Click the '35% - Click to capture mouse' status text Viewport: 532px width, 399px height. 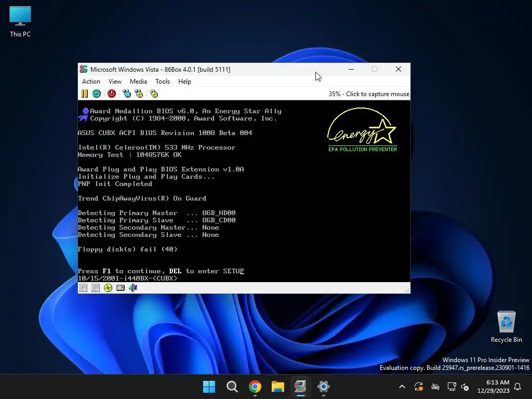(x=369, y=94)
